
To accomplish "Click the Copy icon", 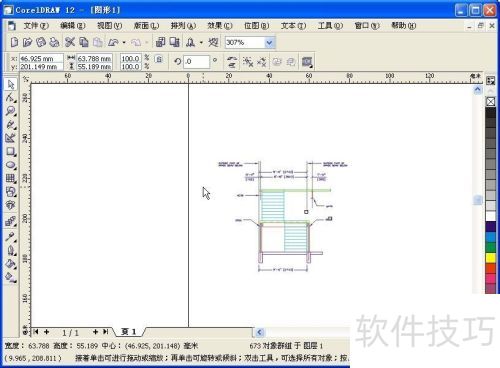I will coord(84,42).
